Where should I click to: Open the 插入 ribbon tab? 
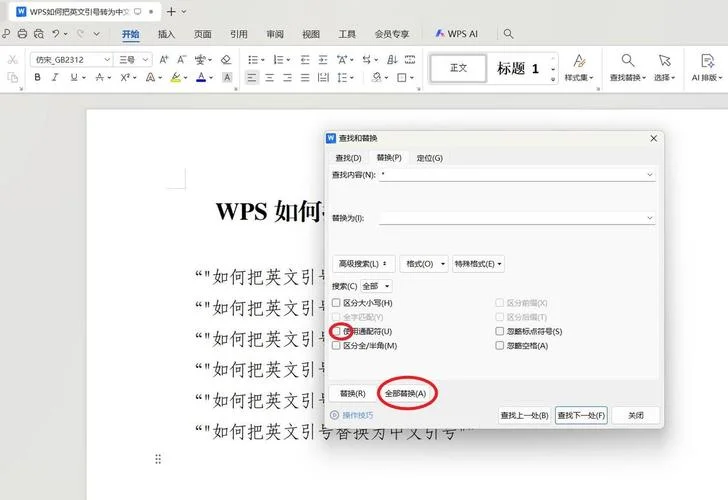[x=166, y=34]
